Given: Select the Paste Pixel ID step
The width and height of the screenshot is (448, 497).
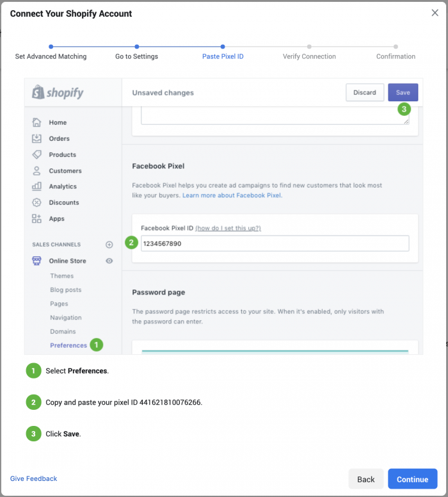Looking at the screenshot, I should click(223, 56).
